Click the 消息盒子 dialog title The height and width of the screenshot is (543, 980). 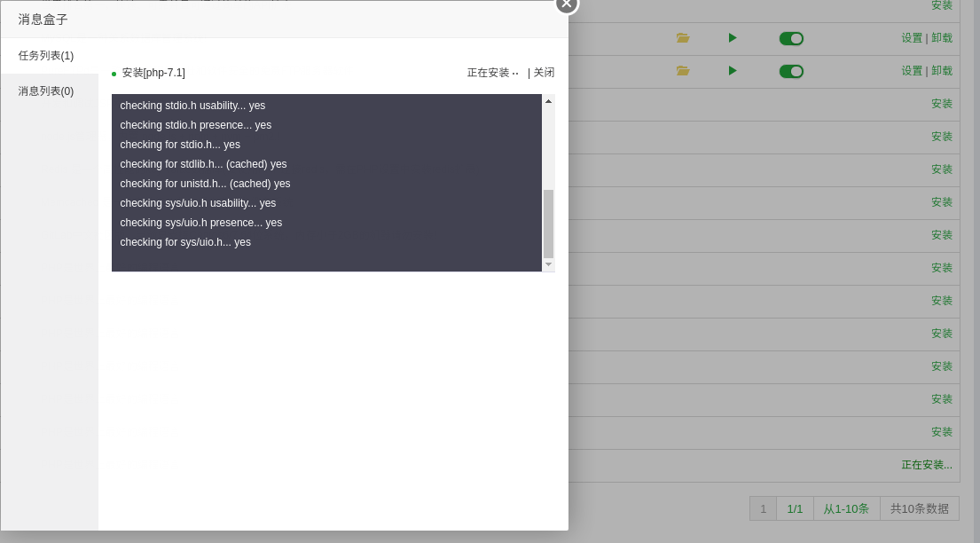point(43,20)
